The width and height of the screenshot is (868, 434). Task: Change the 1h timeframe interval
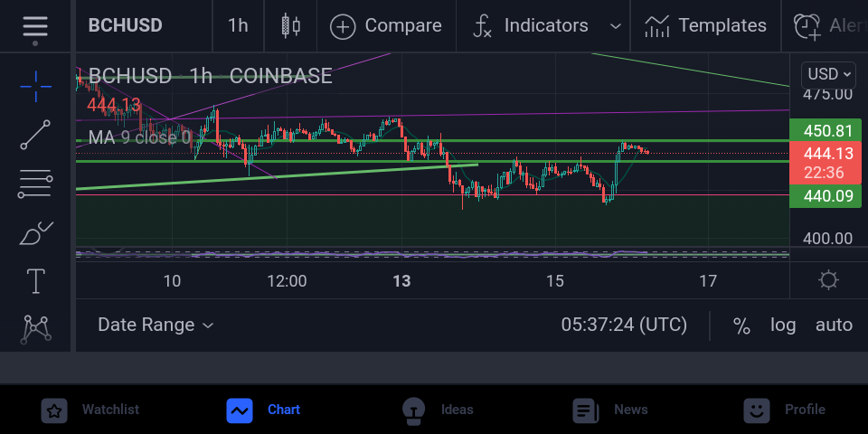point(238,25)
